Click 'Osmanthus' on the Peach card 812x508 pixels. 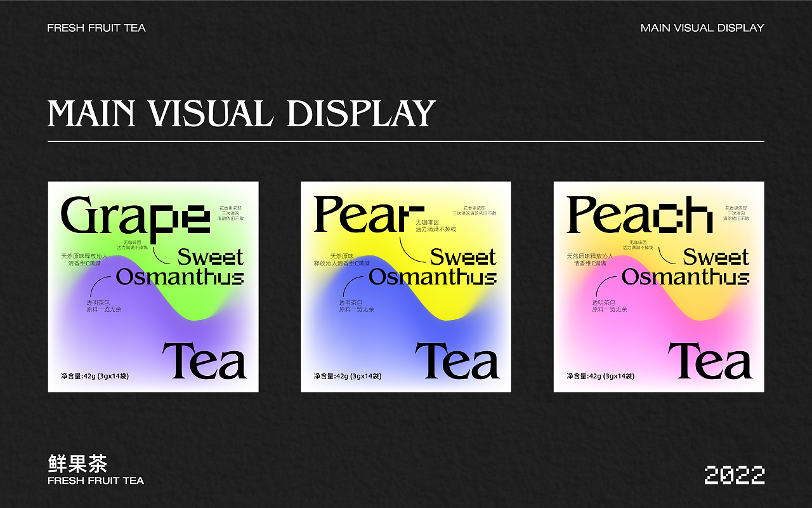click(686, 277)
